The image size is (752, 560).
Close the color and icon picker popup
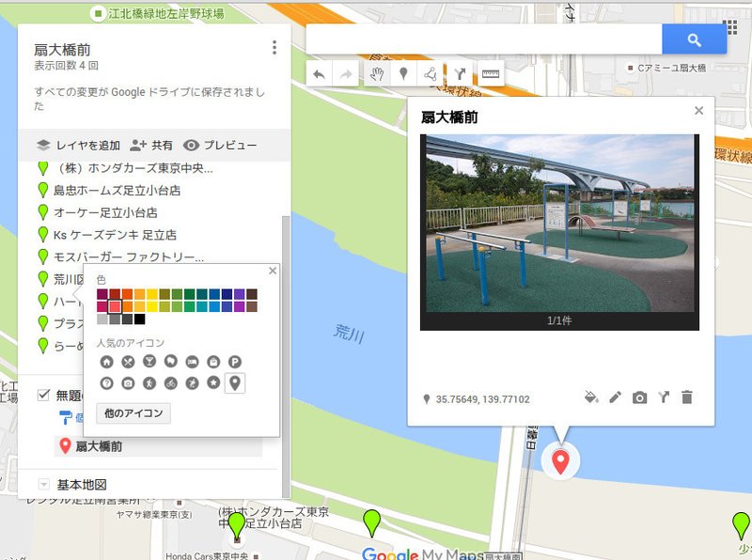point(273,271)
